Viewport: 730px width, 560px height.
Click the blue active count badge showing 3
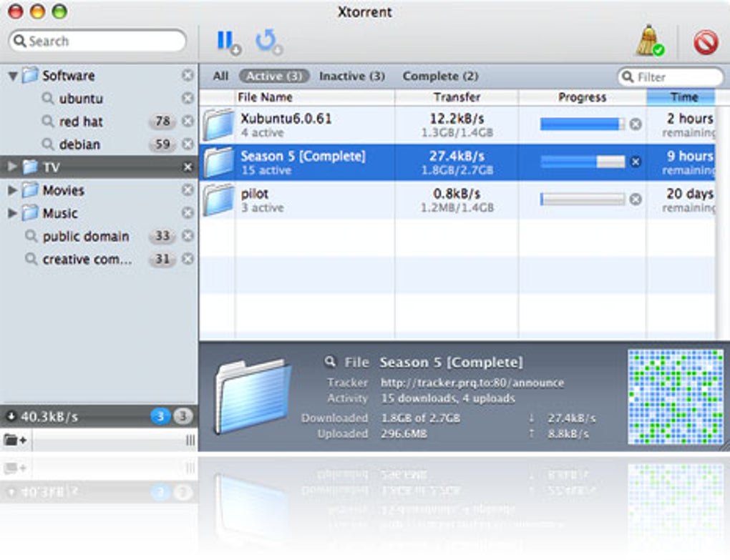[160, 416]
